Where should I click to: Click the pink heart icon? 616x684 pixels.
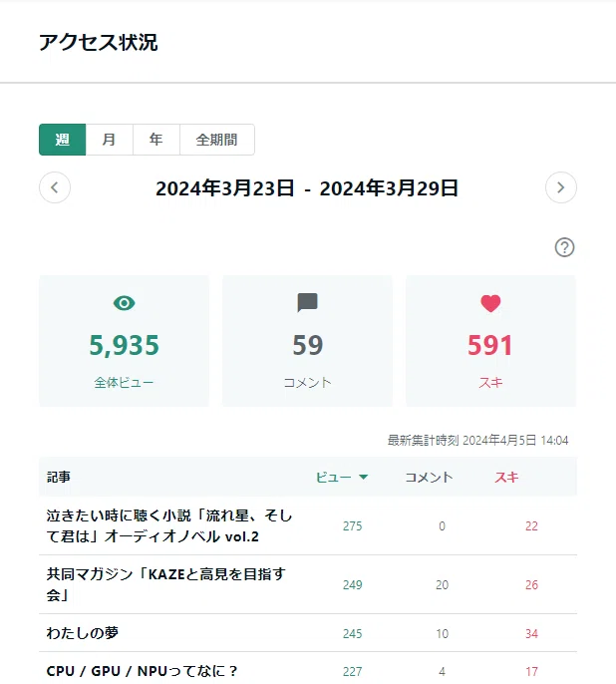(490, 303)
